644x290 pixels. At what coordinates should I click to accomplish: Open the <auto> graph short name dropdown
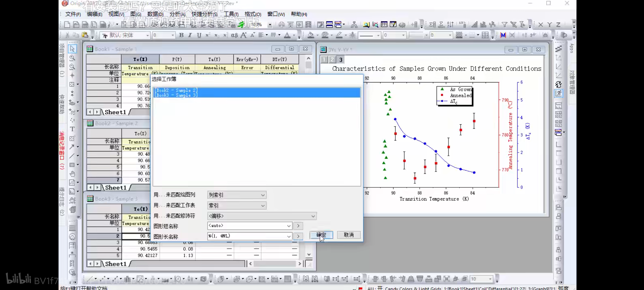click(250, 226)
